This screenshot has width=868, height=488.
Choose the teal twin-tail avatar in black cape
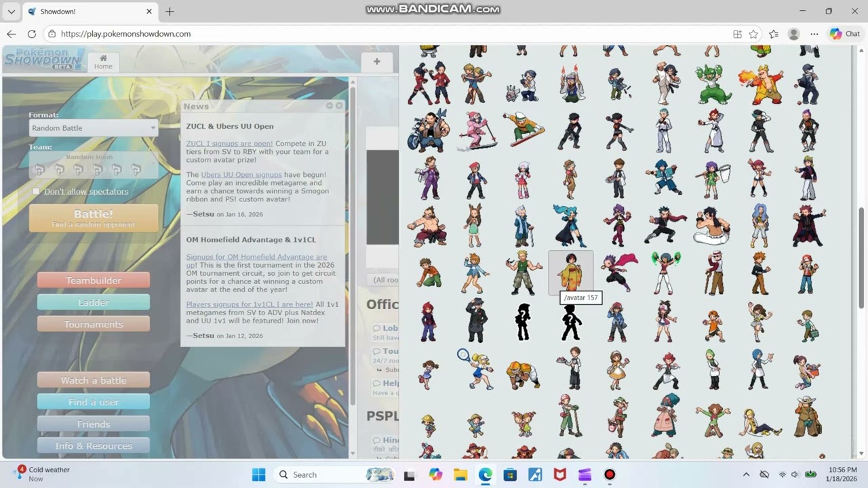(x=570, y=226)
